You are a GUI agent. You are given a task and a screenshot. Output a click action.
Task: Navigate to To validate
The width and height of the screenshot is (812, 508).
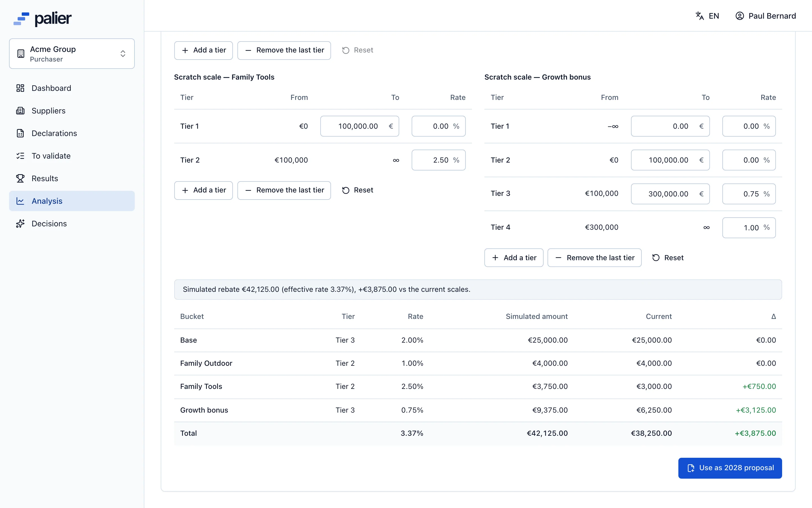(72, 156)
